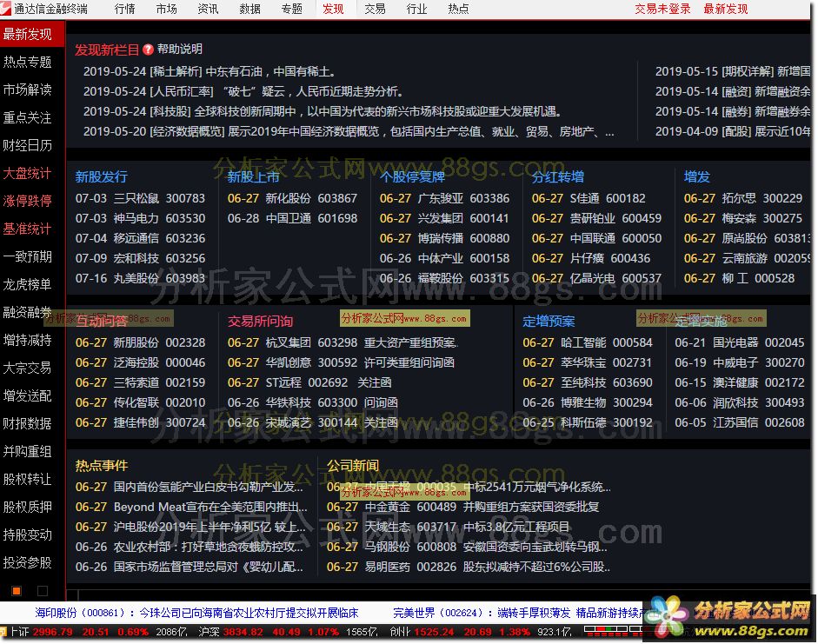
Task: Select the 国光电器 002045 row
Action: tap(740, 342)
